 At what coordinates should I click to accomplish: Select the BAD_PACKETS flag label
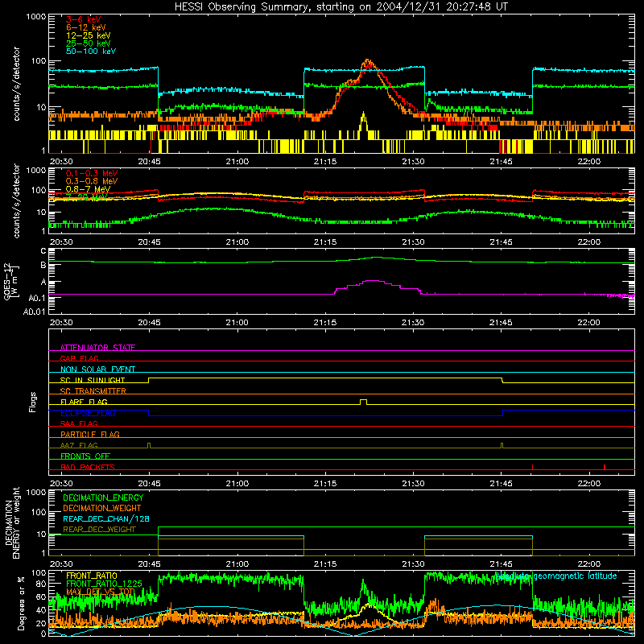tap(88, 467)
